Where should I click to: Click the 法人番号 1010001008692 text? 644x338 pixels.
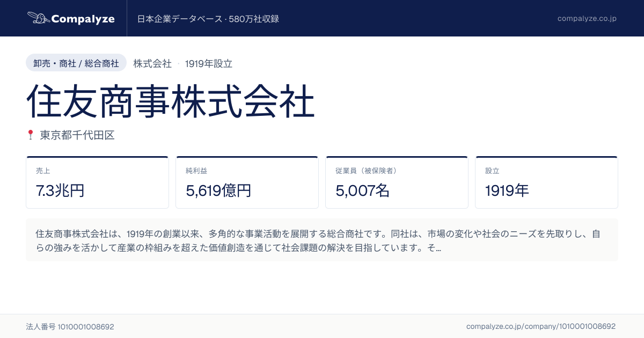[x=70, y=326]
